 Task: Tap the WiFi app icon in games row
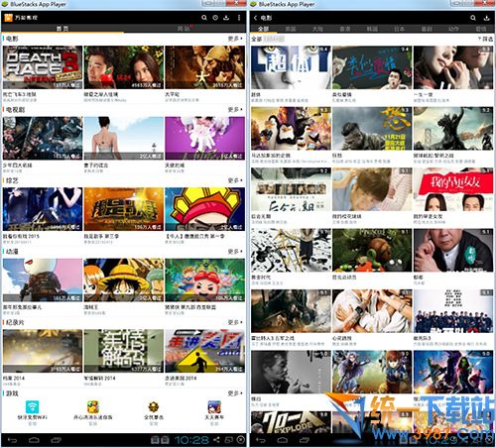[x=32, y=406]
